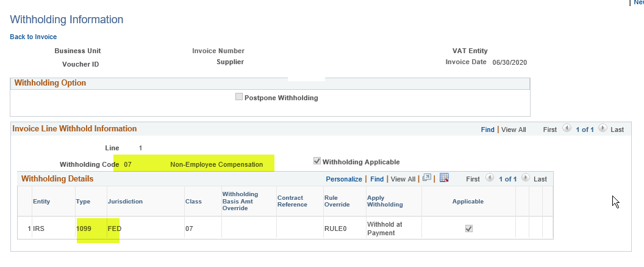The width and height of the screenshot is (644, 267).
Task: Show previous row in Withholding Details grid
Action: coord(490,177)
